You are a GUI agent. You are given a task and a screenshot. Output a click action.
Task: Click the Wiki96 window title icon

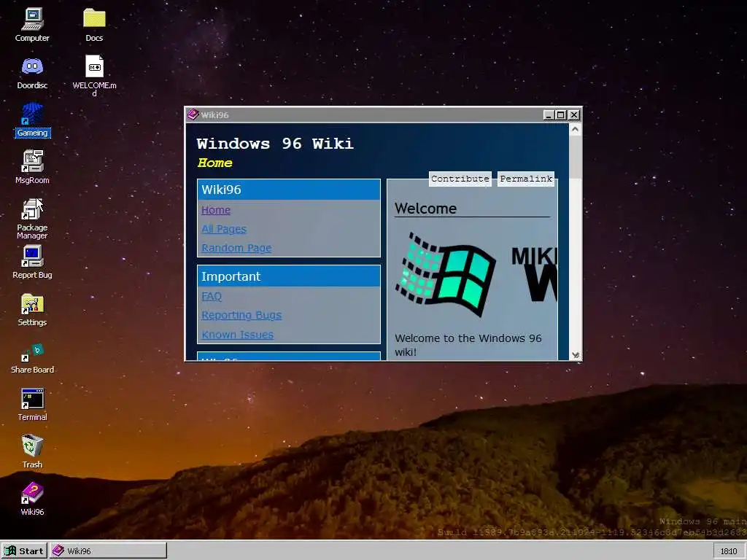193,114
